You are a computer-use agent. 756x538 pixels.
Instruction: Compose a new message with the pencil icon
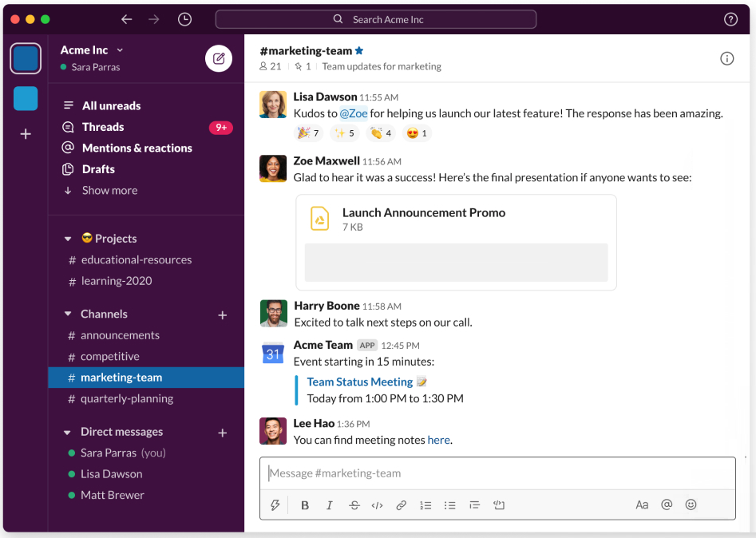click(219, 58)
